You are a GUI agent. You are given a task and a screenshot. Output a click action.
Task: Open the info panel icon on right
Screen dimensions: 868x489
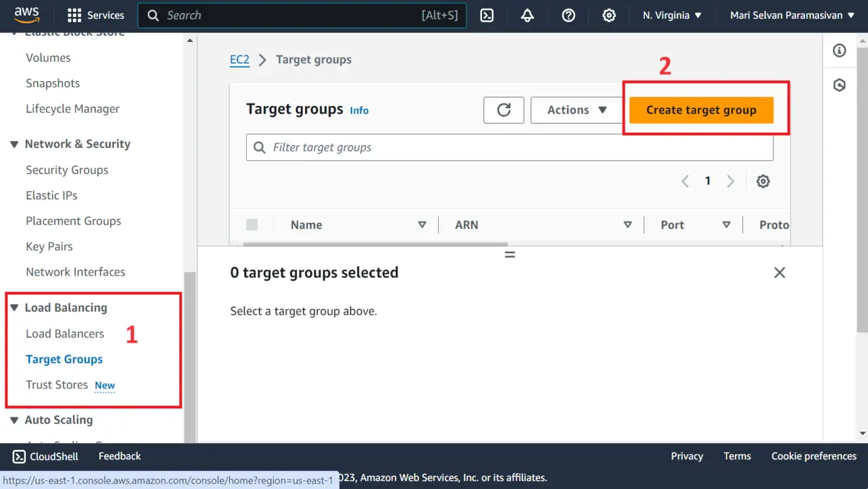(840, 51)
